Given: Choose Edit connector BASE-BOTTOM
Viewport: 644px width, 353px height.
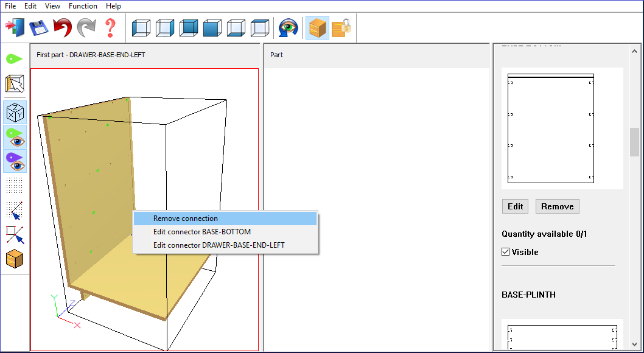Looking at the screenshot, I should 225,231.
